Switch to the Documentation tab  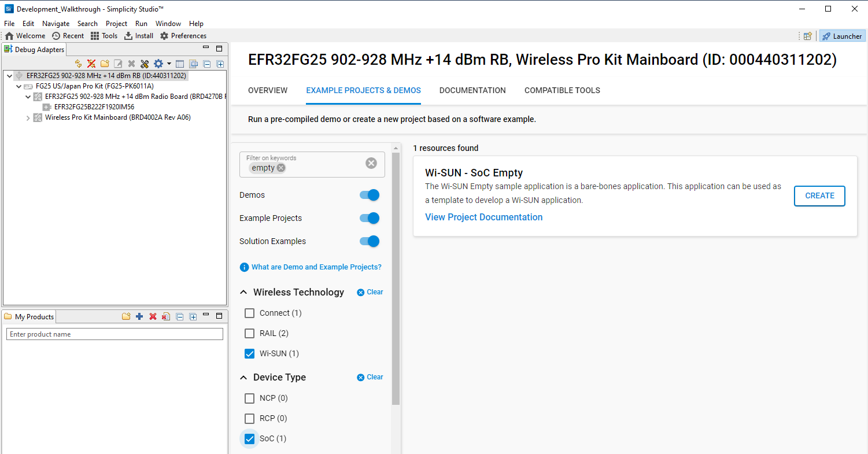coord(472,90)
